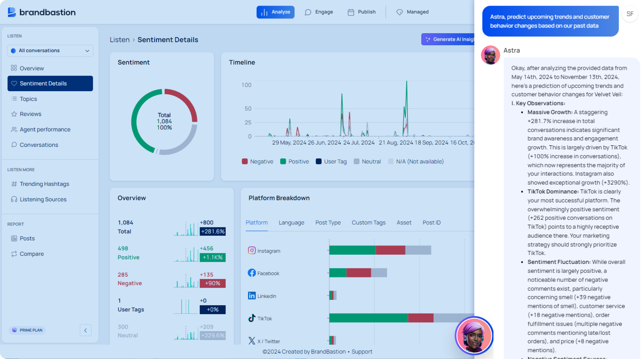Viewport: 644px width, 359px height.
Task: Click the brandbastion logo
Action: [x=41, y=12]
